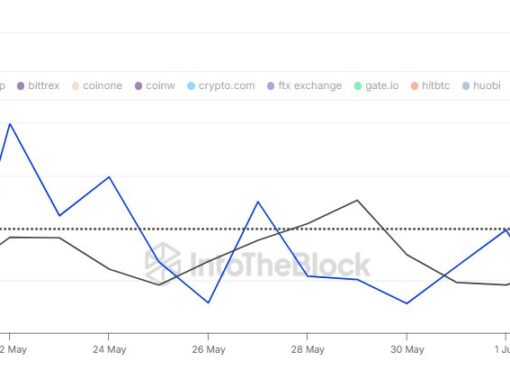Click the blue line peak above 24 May
The width and height of the screenshot is (510, 369).
109,177
